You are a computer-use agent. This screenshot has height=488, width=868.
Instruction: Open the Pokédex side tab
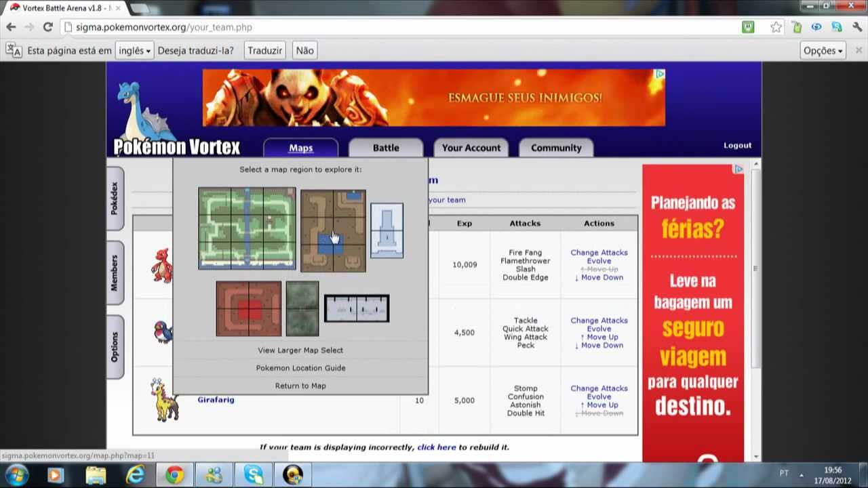point(115,199)
